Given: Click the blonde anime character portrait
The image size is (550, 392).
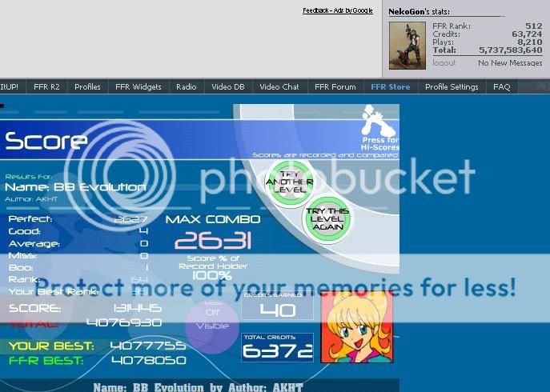Looking at the screenshot, I should click(356, 326).
